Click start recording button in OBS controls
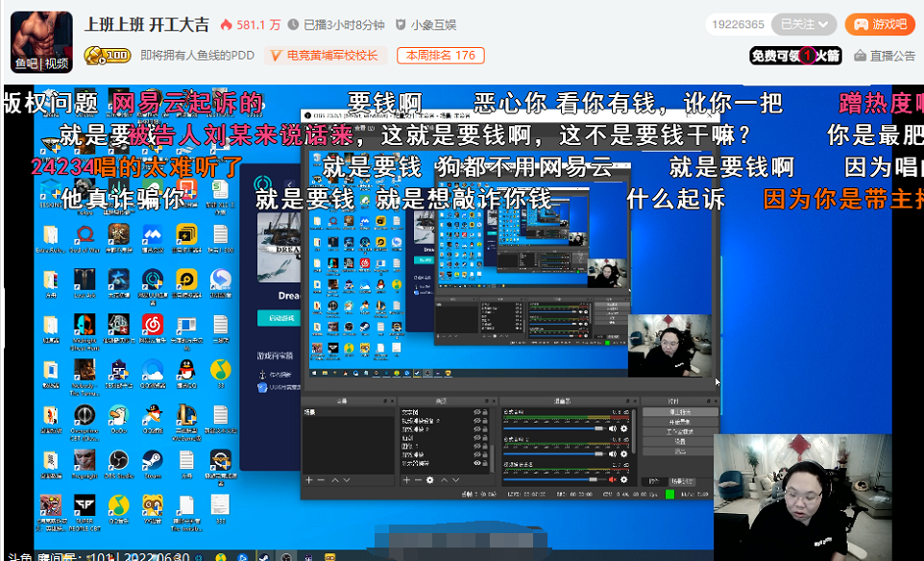 680,422
